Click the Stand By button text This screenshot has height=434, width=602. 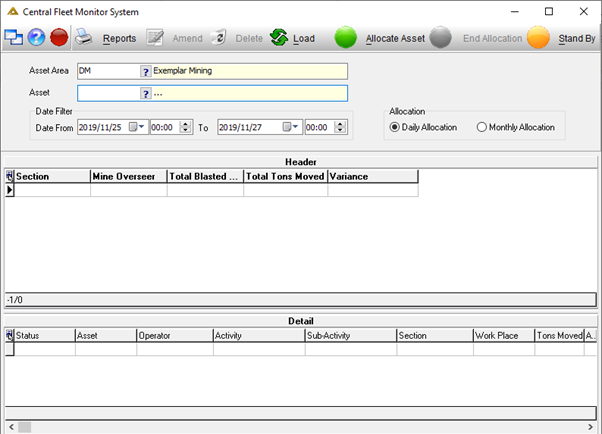click(577, 38)
